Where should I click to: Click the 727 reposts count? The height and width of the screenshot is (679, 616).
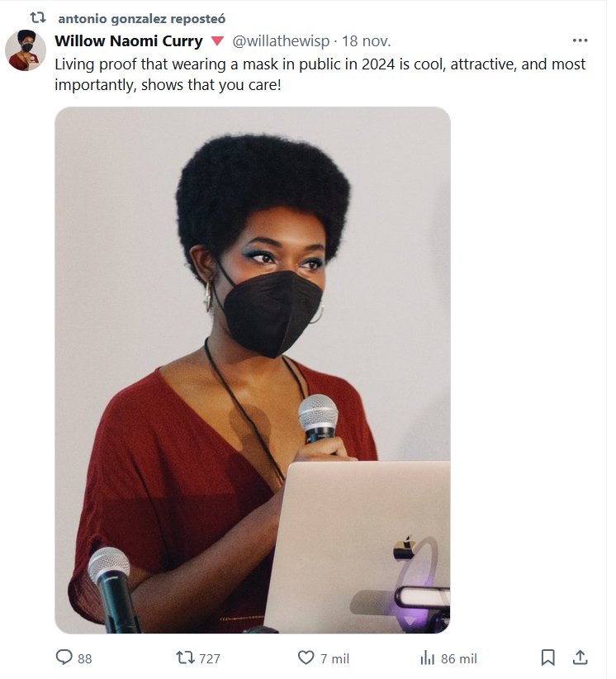(x=210, y=658)
